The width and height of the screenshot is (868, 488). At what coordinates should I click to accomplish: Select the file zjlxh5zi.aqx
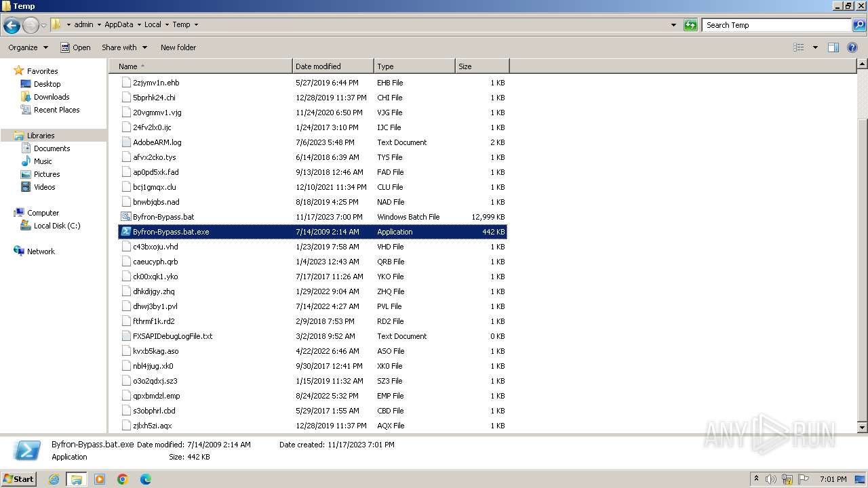[x=152, y=426]
